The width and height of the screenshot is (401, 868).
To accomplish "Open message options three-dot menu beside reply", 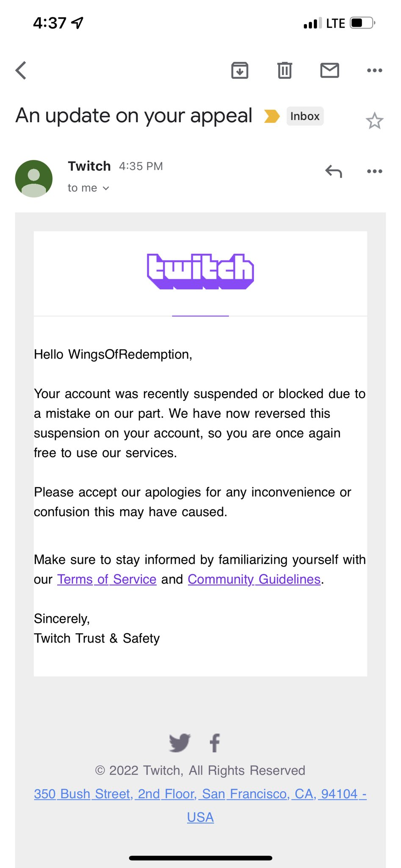I will click(375, 171).
